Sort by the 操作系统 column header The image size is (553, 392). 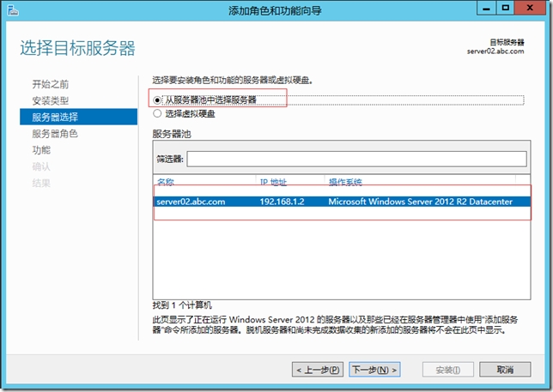coord(345,182)
